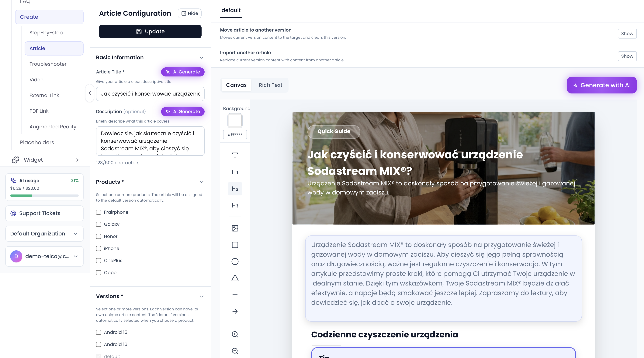Select the H3 heading tool
The height and width of the screenshot is (358, 644).
coord(235,205)
